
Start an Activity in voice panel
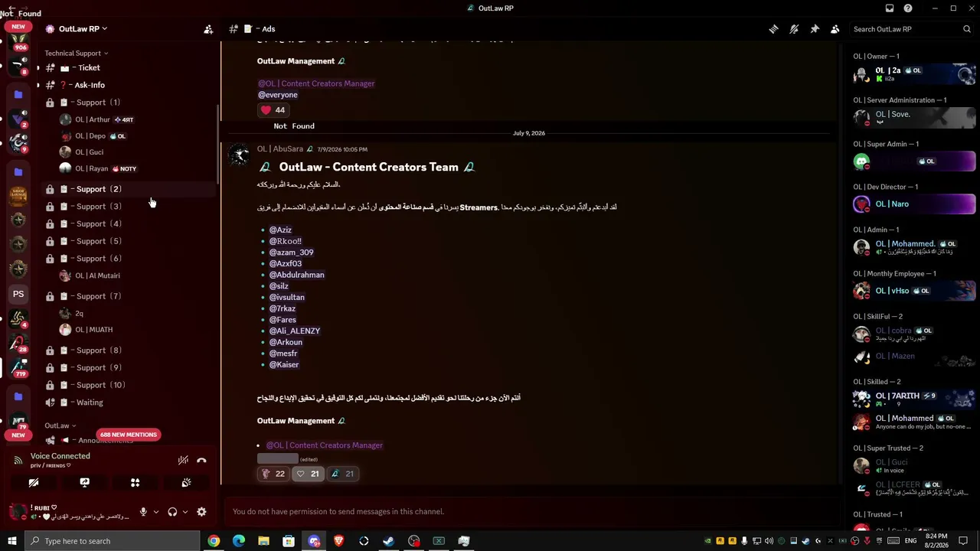(x=135, y=483)
